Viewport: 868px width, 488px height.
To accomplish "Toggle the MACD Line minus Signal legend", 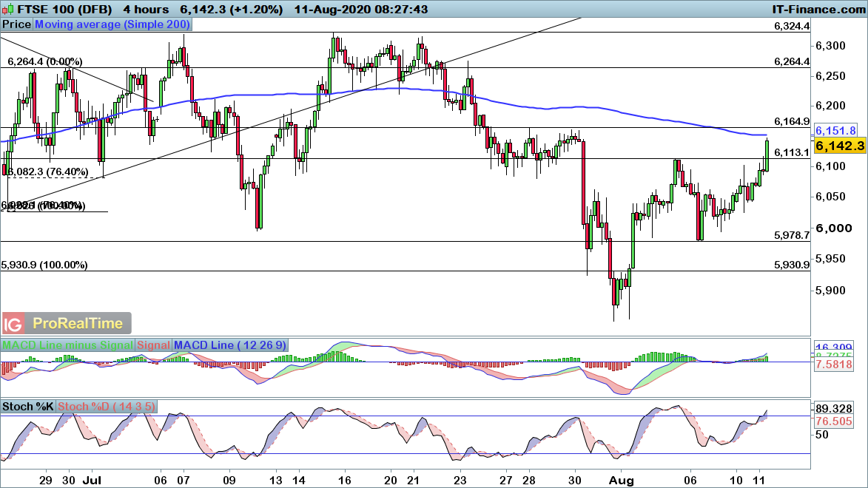I will point(68,345).
